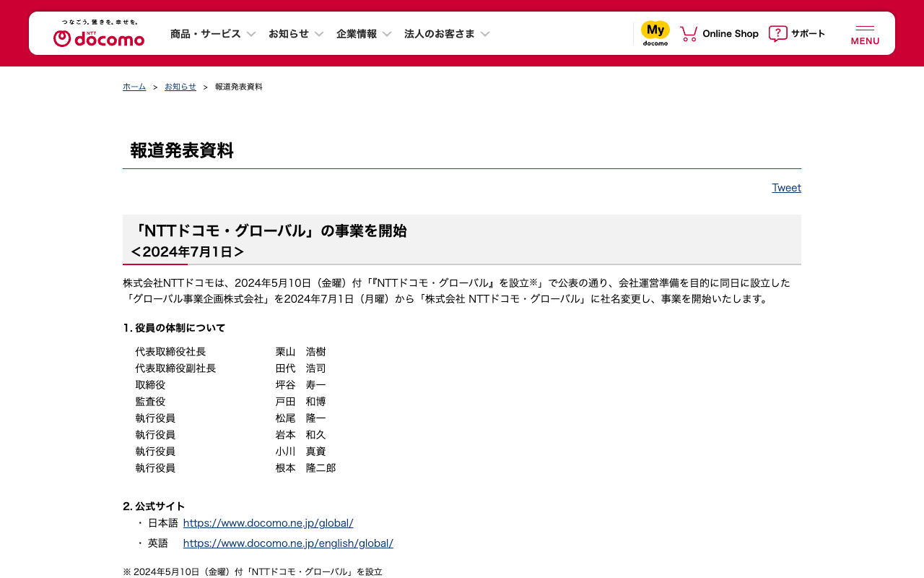Click the name 坪谷 寿一
The height and width of the screenshot is (578, 924).
(301, 385)
